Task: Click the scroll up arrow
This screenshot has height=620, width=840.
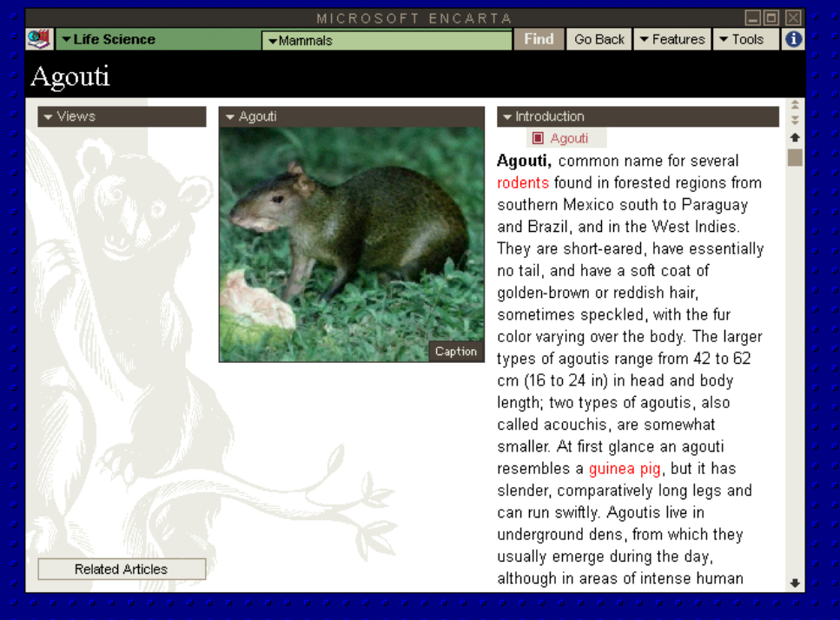Action: point(794,137)
